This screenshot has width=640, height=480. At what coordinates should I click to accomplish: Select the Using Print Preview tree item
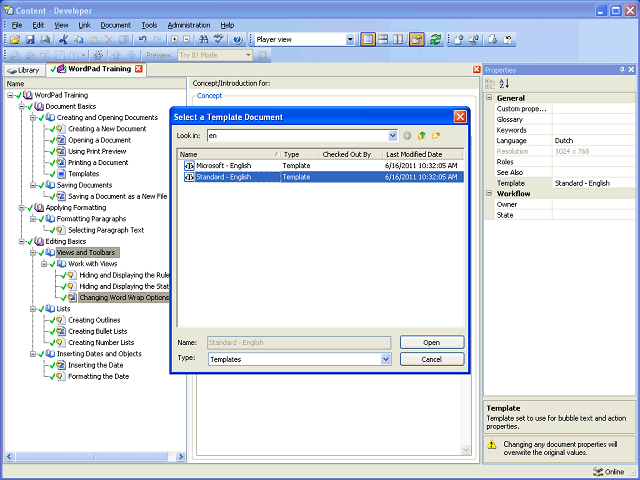pyautogui.click(x=97, y=151)
